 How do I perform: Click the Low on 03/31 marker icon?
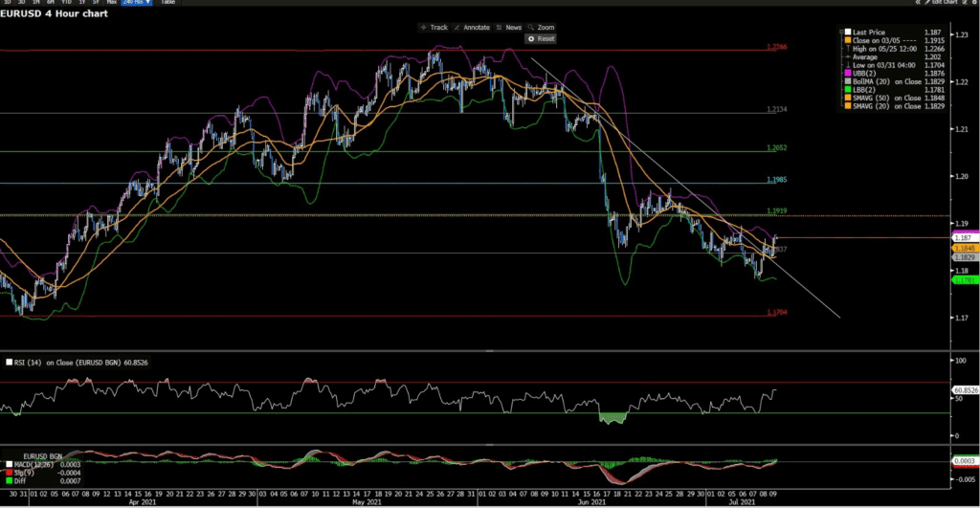click(x=848, y=65)
